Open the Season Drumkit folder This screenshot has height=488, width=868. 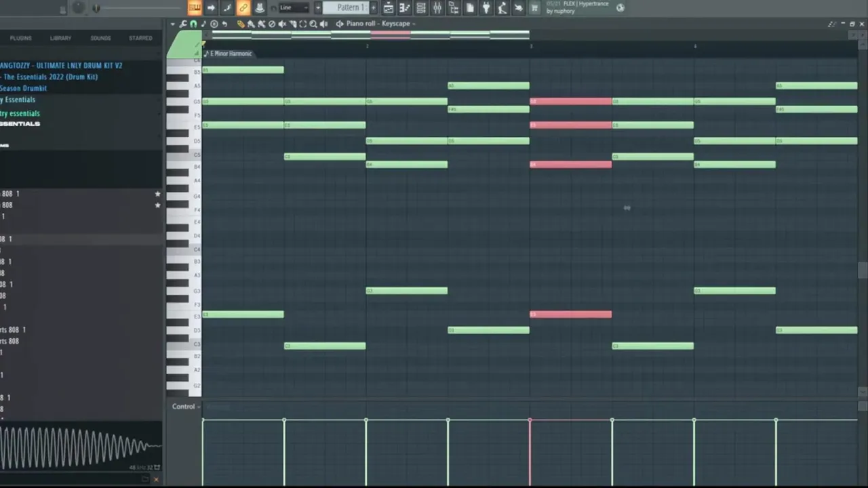[x=24, y=88]
